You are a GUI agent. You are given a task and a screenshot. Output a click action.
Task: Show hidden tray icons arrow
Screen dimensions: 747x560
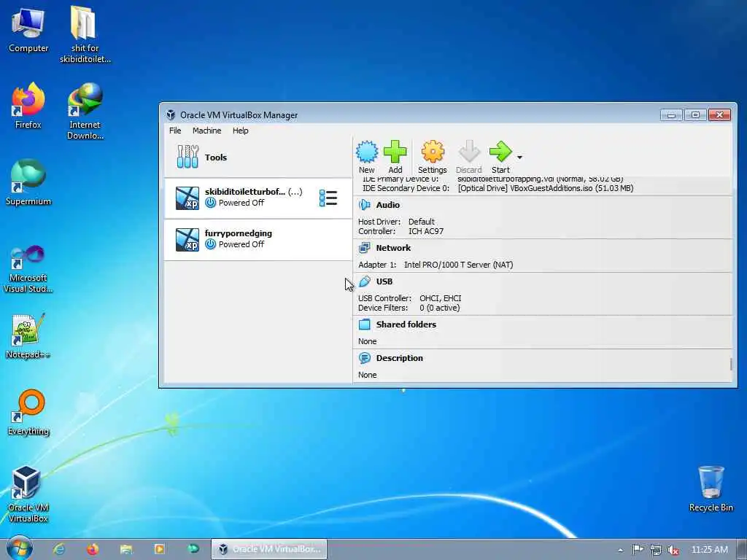point(620,550)
